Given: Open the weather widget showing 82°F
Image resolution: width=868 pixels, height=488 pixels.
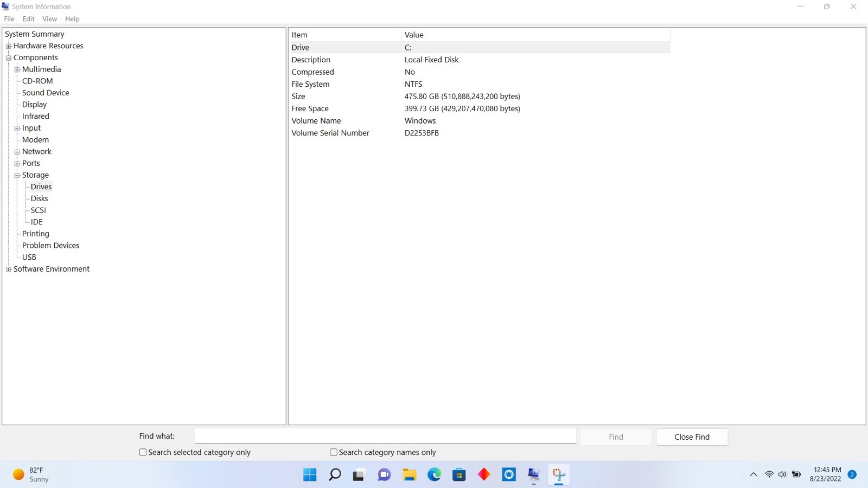Looking at the screenshot, I should point(31,474).
